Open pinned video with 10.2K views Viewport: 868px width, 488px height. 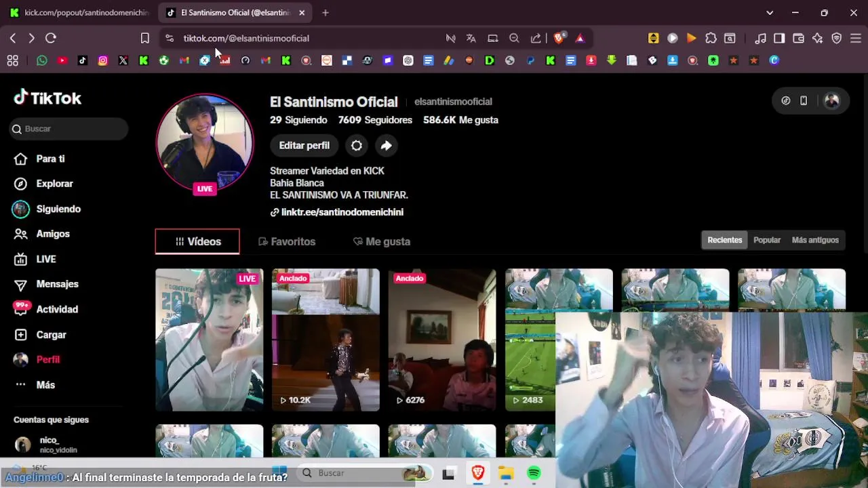click(x=325, y=340)
